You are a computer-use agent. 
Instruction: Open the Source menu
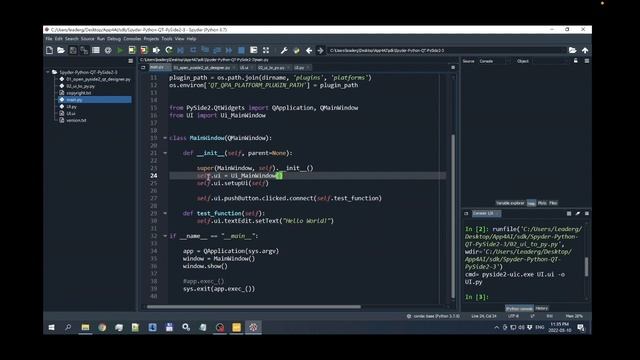click(x=87, y=39)
